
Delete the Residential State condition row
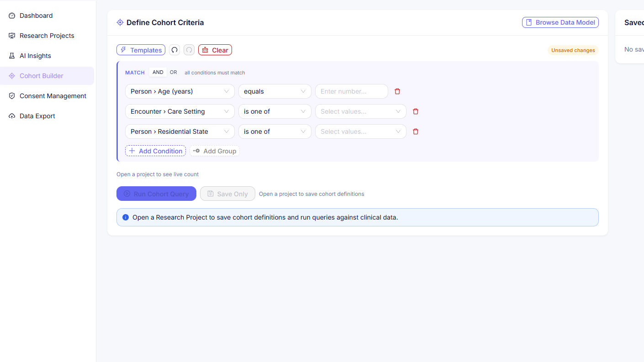click(416, 131)
